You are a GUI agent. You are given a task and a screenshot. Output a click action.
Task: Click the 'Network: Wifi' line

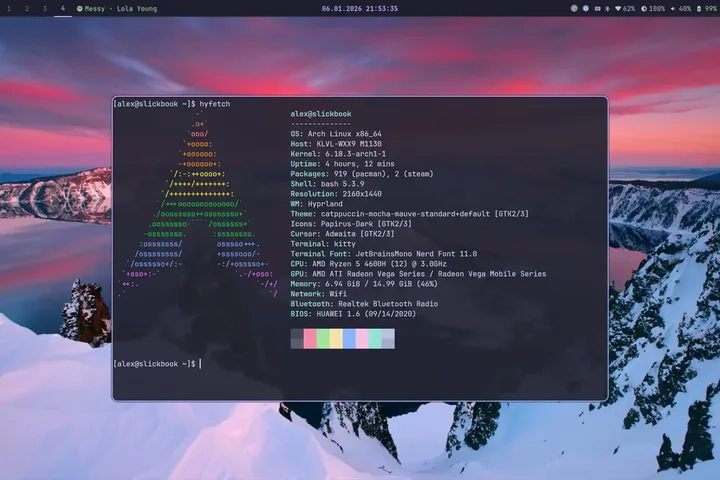coord(319,294)
